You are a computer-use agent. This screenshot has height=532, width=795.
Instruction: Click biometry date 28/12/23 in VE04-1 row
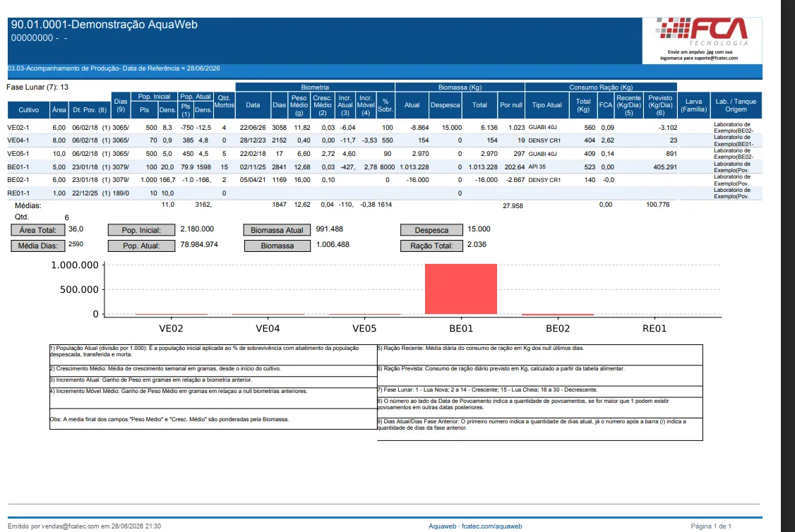tap(253, 140)
